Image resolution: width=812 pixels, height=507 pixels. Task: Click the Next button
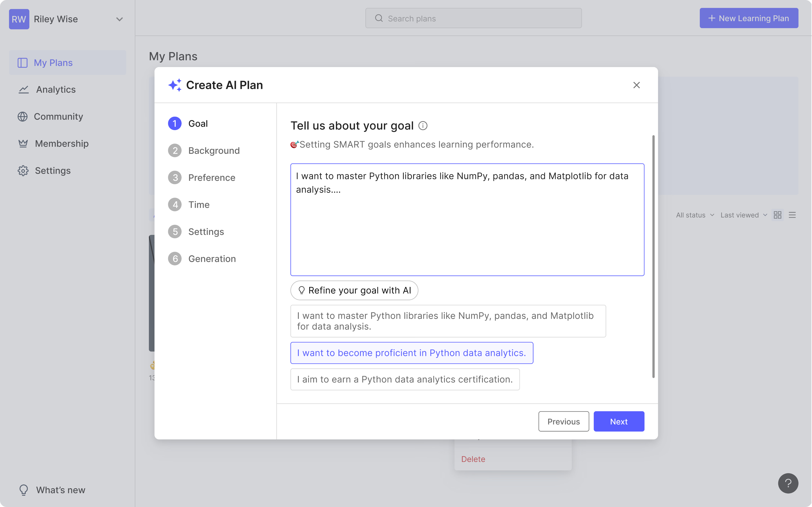619,421
